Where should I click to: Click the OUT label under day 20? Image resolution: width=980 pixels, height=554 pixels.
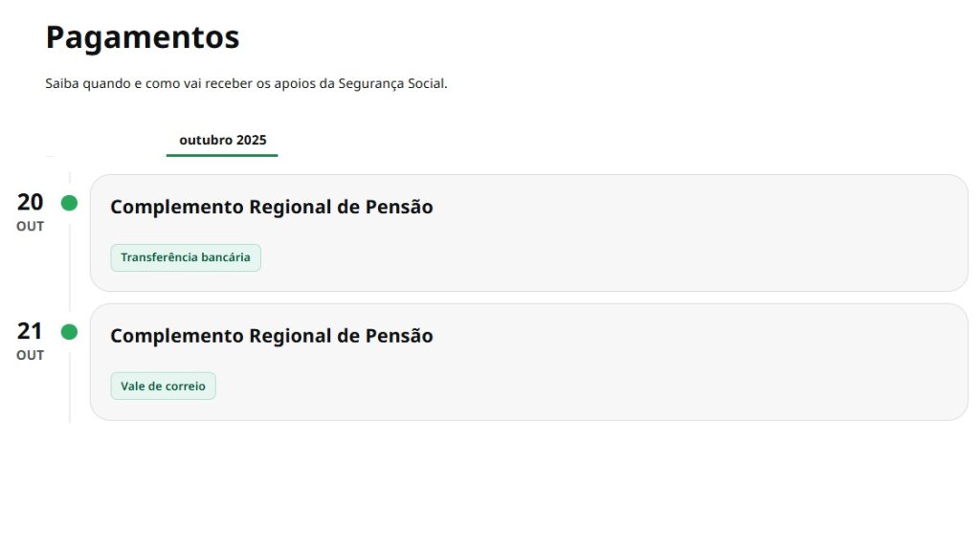click(30, 227)
